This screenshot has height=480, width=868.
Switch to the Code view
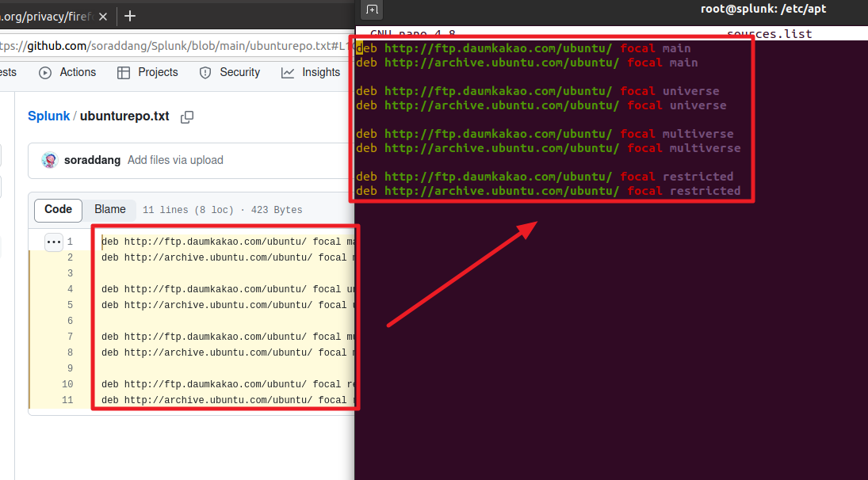(x=58, y=210)
